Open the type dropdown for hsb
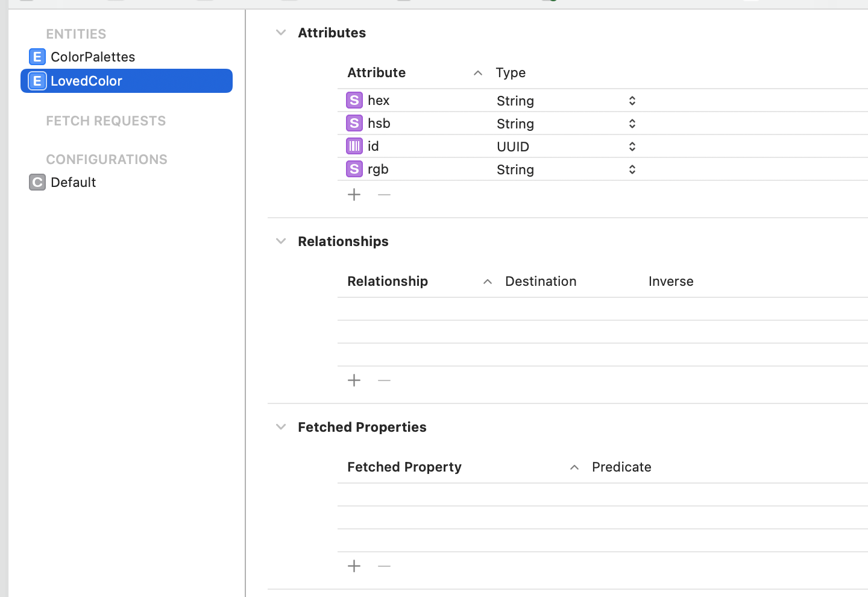Viewport: 868px width, 597px height. point(632,124)
